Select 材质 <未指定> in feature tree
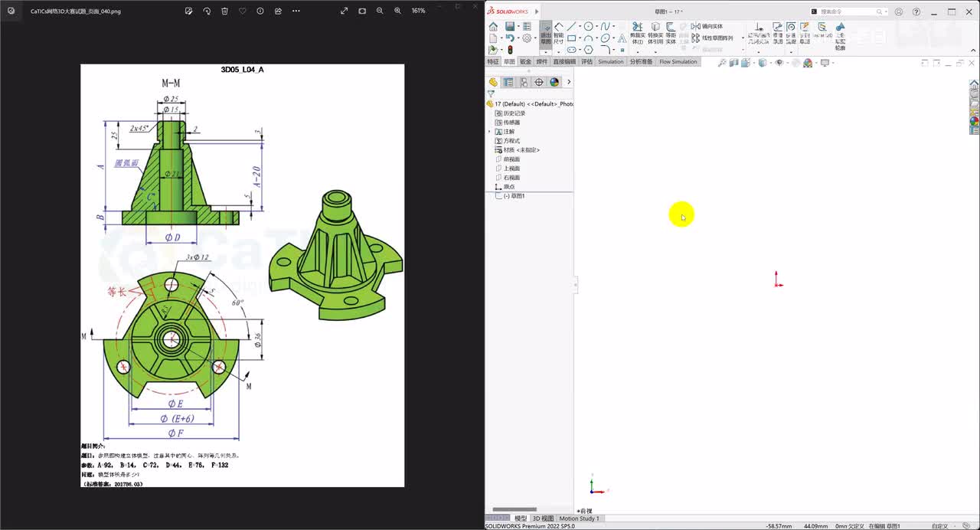Image resolution: width=980 pixels, height=530 pixels. (x=518, y=150)
